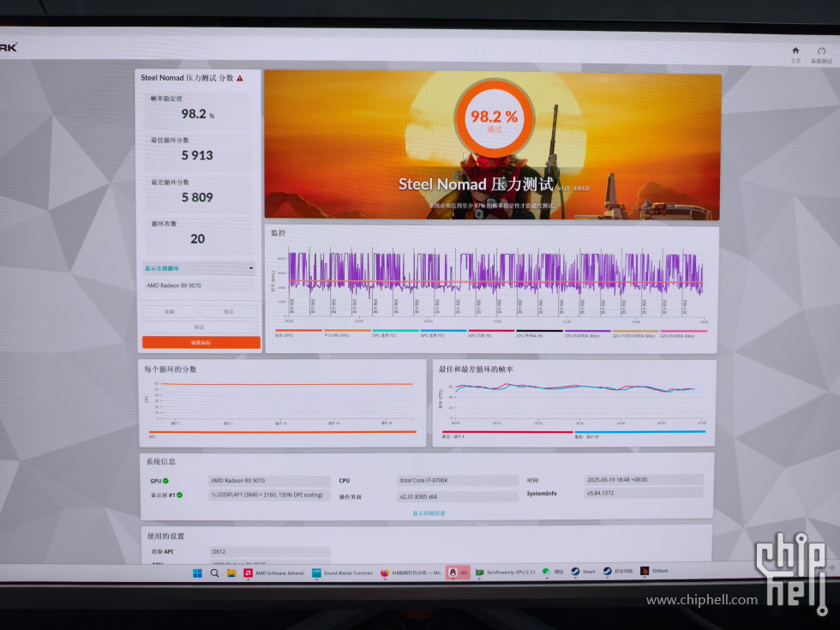840x630 pixels.
Task: Toggle the GPU 负载 (%) legend series
Action: [x=491, y=333]
